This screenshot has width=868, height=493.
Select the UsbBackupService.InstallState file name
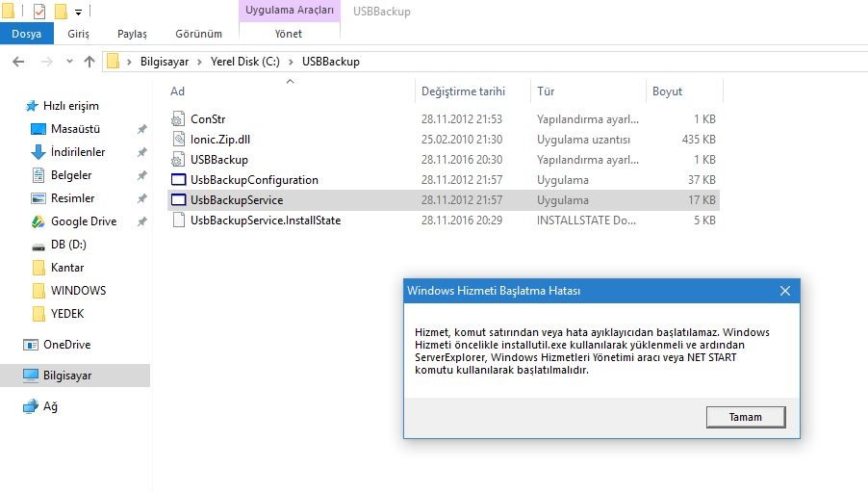[x=266, y=221]
